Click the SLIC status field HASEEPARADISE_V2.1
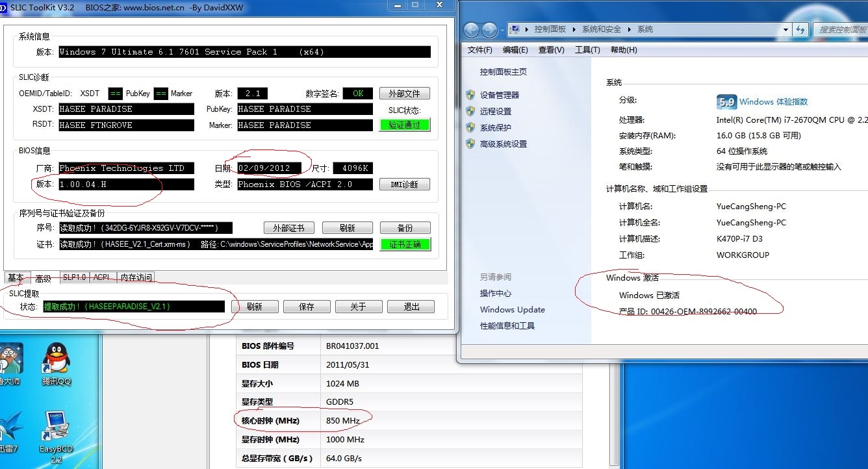 coord(134,307)
